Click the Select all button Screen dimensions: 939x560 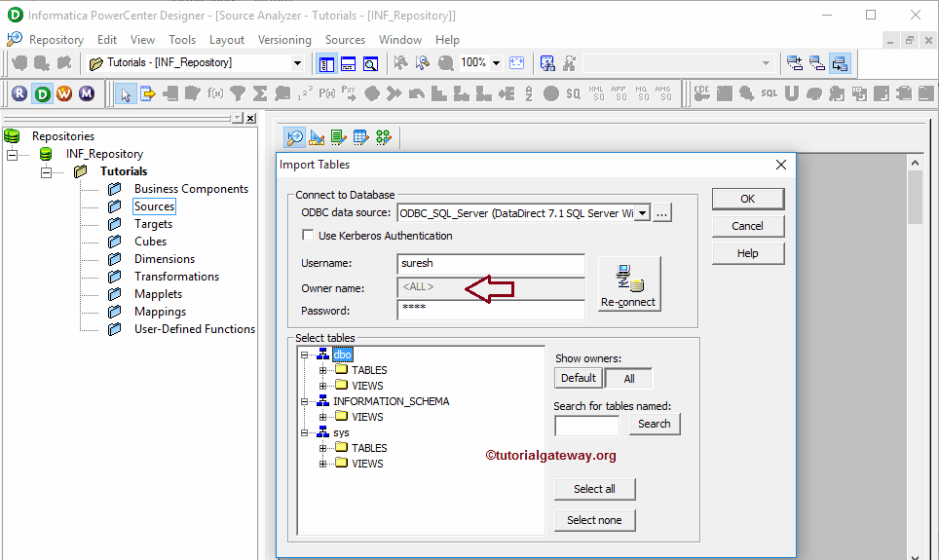coord(594,489)
